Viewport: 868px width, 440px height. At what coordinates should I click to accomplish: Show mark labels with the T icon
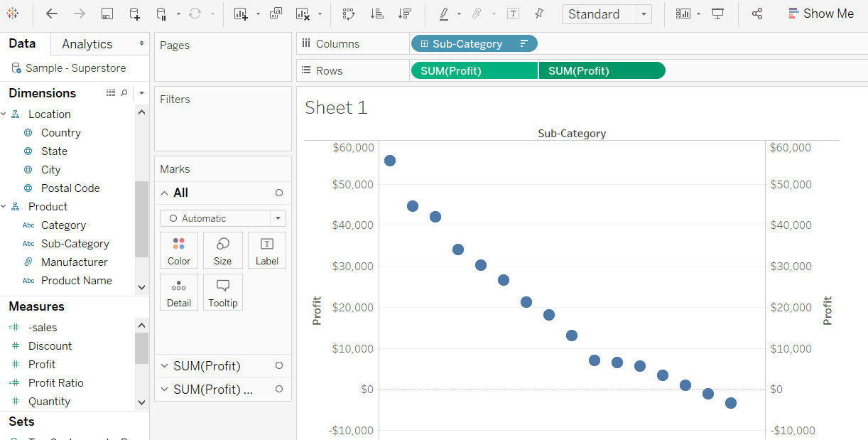pyautogui.click(x=513, y=14)
